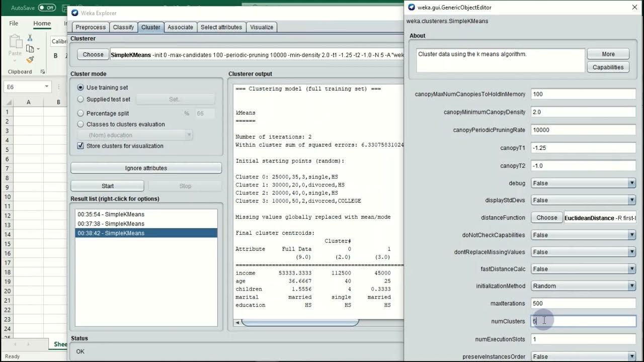The image size is (644, 362).
Task: Go to the Associate tab
Action: (180, 27)
